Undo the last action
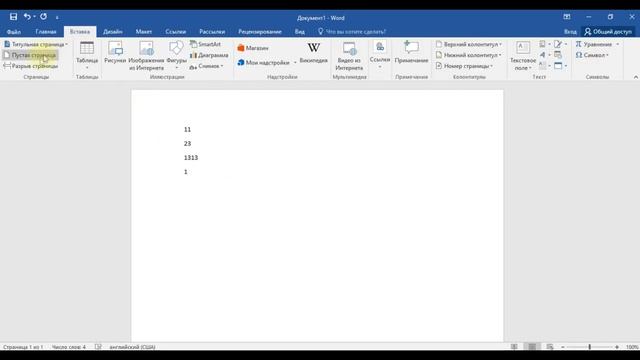Viewport: 640px width, 360px height. pyautogui.click(x=27, y=17)
